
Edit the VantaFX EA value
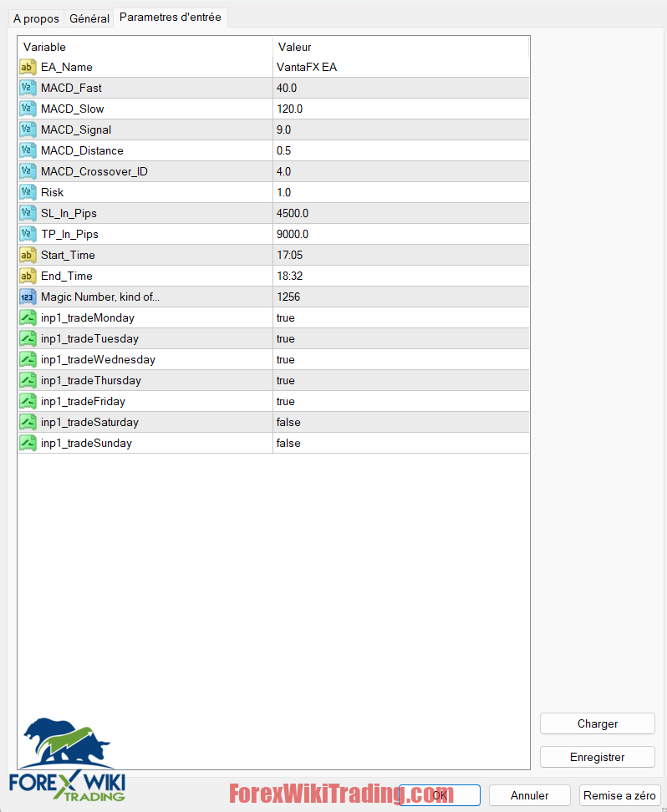pyautogui.click(x=401, y=68)
